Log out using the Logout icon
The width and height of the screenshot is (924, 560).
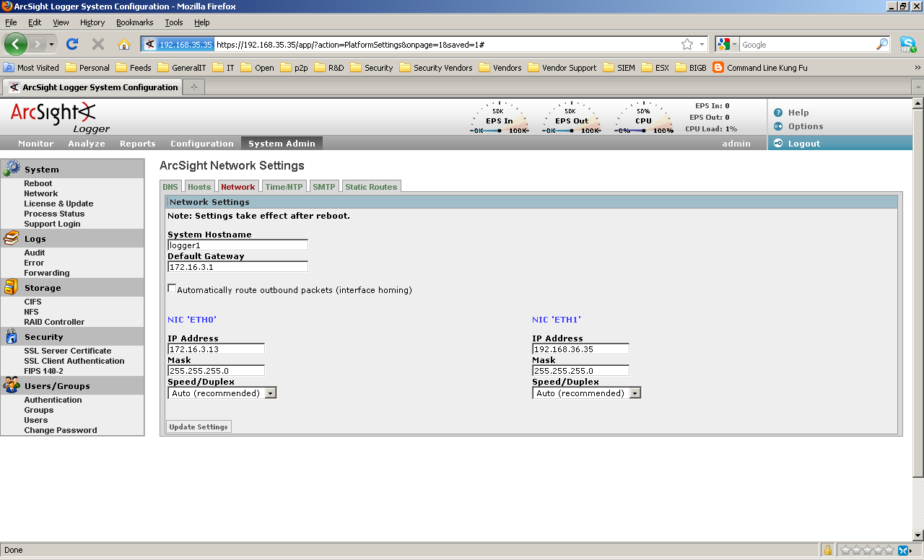778,143
